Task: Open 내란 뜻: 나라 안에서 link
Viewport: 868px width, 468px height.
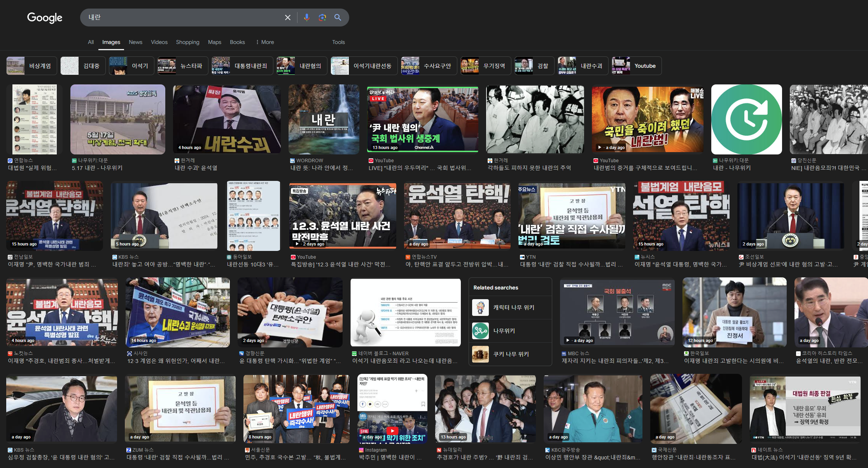Action: [322, 168]
